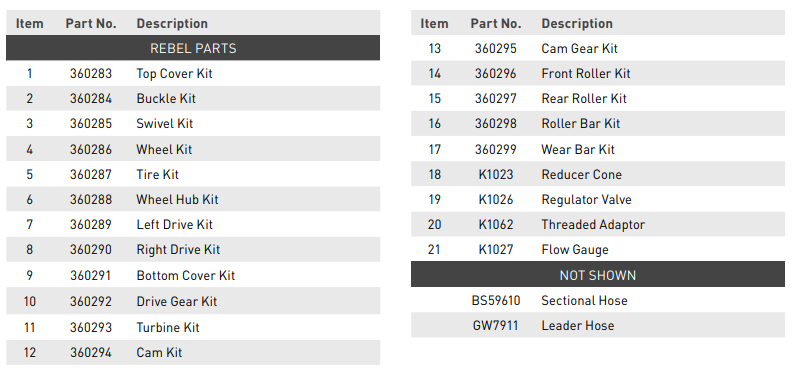Image resolution: width=792 pixels, height=373 pixels.
Task: Click the NOT SHOWN section header
Action: click(598, 275)
